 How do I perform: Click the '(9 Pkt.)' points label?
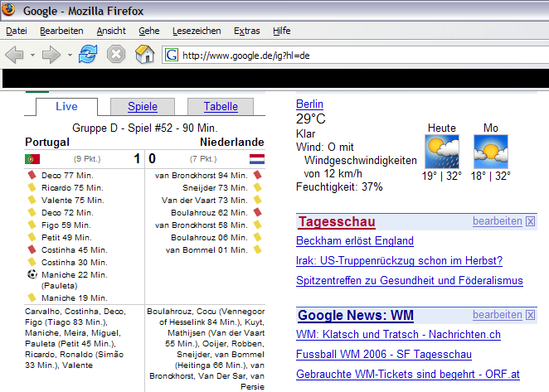(x=87, y=159)
